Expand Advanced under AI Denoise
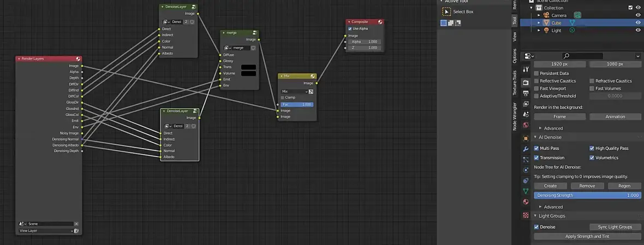This screenshot has width=644, height=245. click(x=540, y=207)
